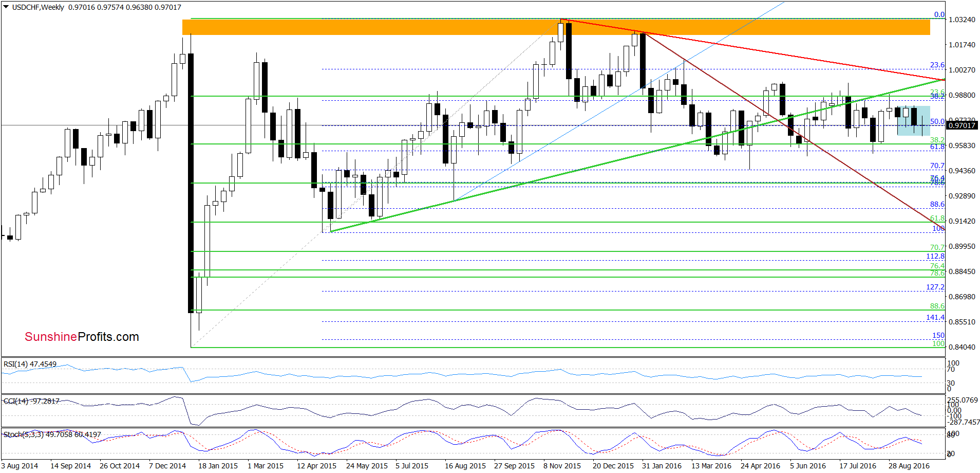Click the 24 May 2015 date label
The height and width of the screenshot is (473, 980).
point(367,466)
